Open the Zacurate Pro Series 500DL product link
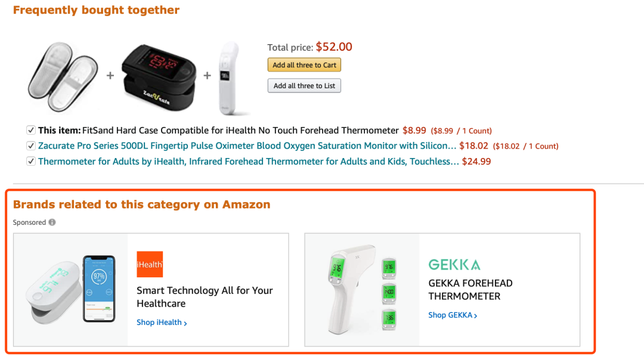This screenshot has height=356, width=644. tap(247, 146)
